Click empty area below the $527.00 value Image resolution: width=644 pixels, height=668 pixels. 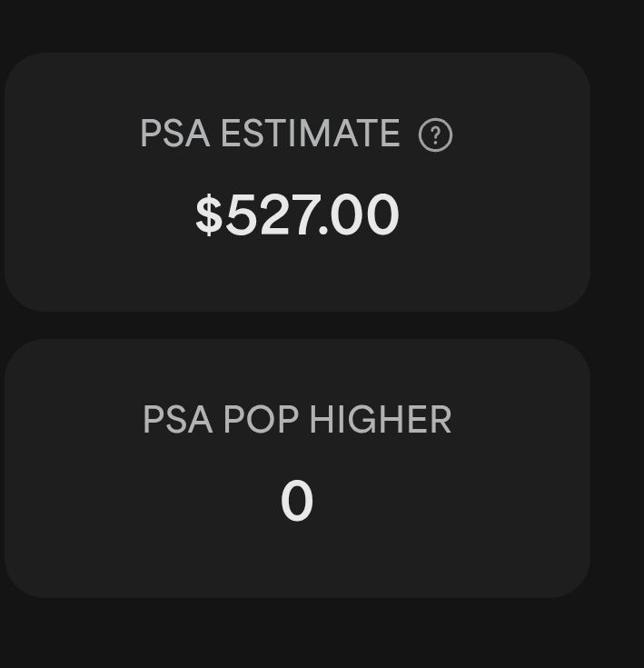pyautogui.click(x=297, y=274)
